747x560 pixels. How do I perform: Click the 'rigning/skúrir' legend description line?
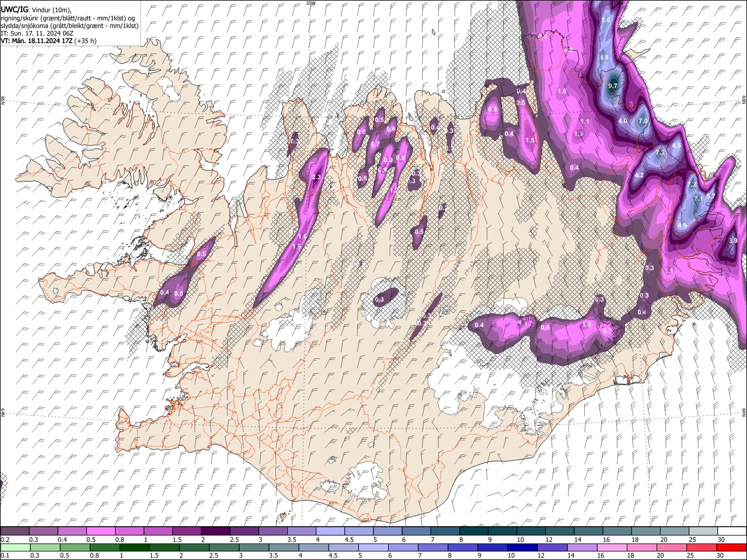pyautogui.click(x=68, y=17)
